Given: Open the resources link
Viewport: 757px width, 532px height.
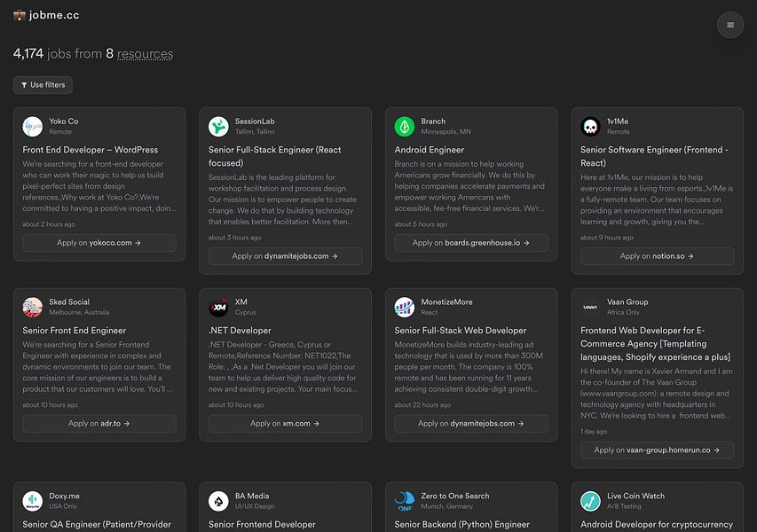Looking at the screenshot, I should click(x=145, y=53).
